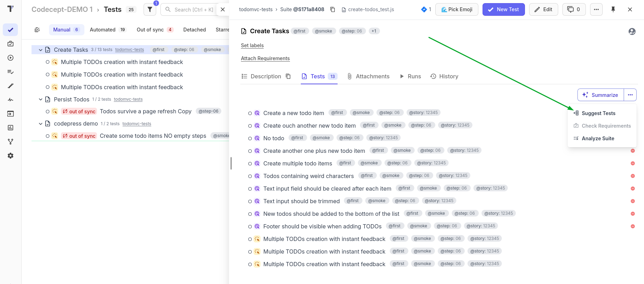Open the Branches fork sidebar icon
The width and height of the screenshot is (644, 284).
point(11,142)
